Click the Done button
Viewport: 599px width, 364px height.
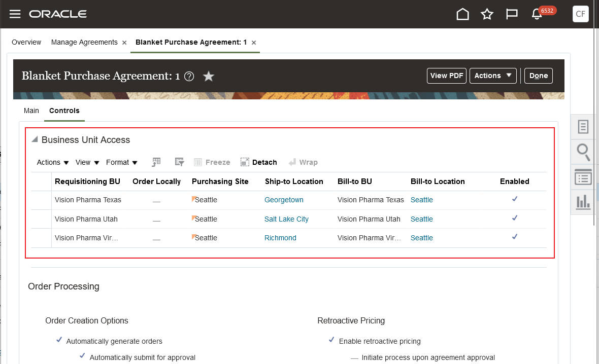tap(538, 76)
